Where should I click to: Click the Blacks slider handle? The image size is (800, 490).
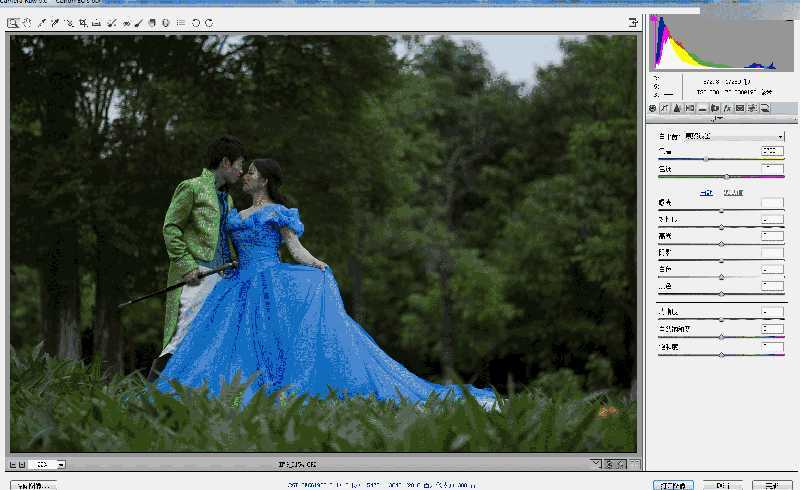click(x=721, y=293)
